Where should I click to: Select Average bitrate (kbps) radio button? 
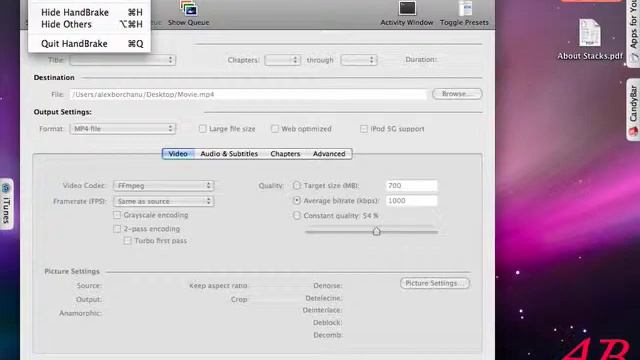pyautogui.click(x=297, y=200)
